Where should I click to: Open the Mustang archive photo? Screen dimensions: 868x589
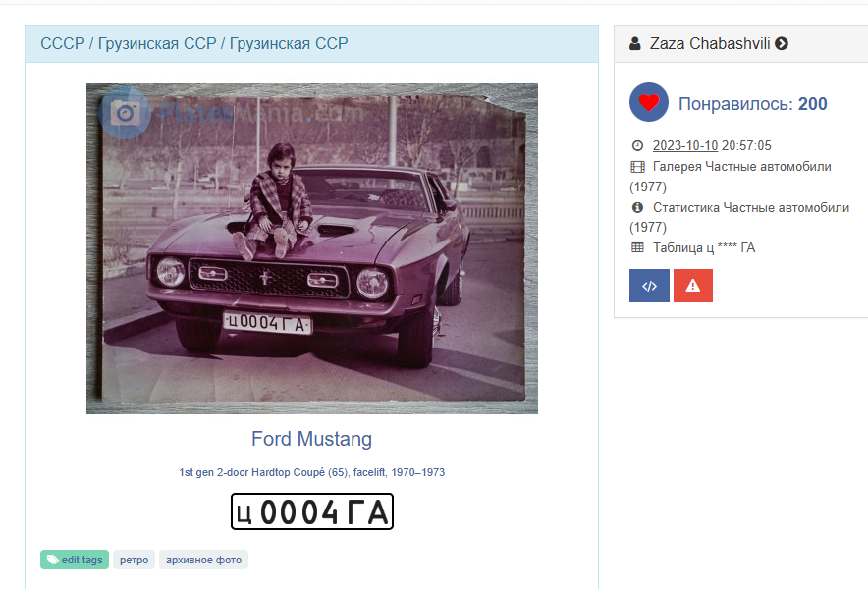(x=312, y=248)
